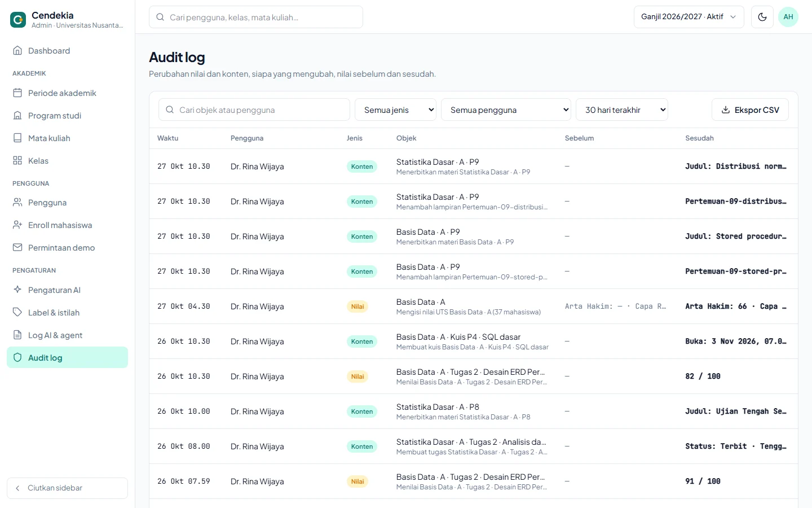Click the Program studi building icon

click(x=17, y=115)
